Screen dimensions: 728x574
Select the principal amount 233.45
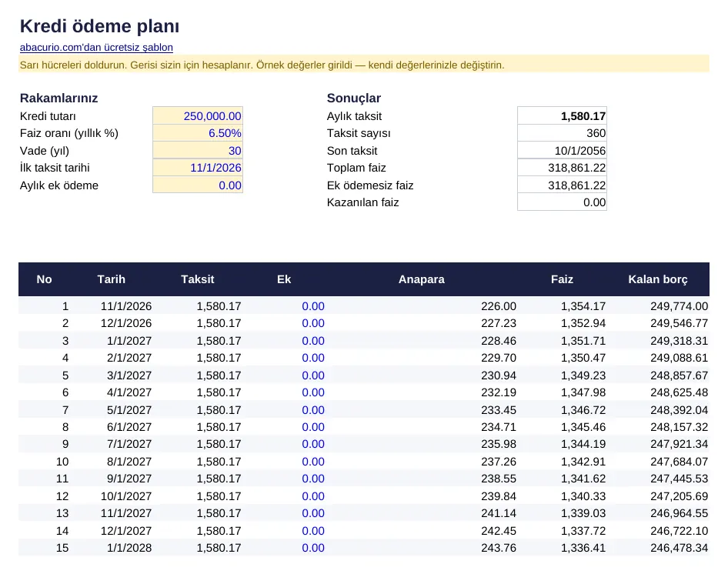[x=499, y=410]
